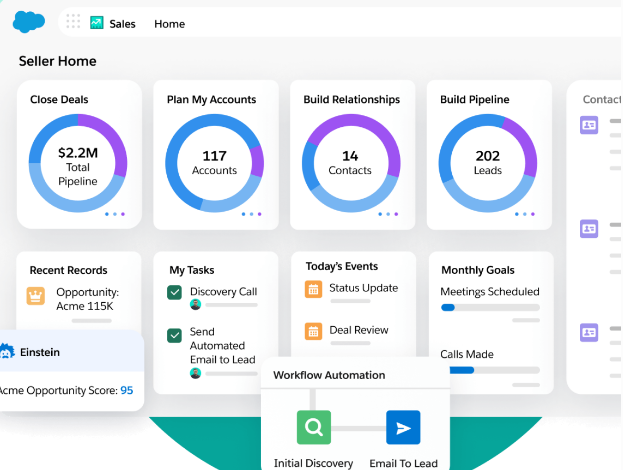Click the Opportunity crown icon in Recent Records
The width and height of the screenshot is (623, 470).
(x=36, y=296)
